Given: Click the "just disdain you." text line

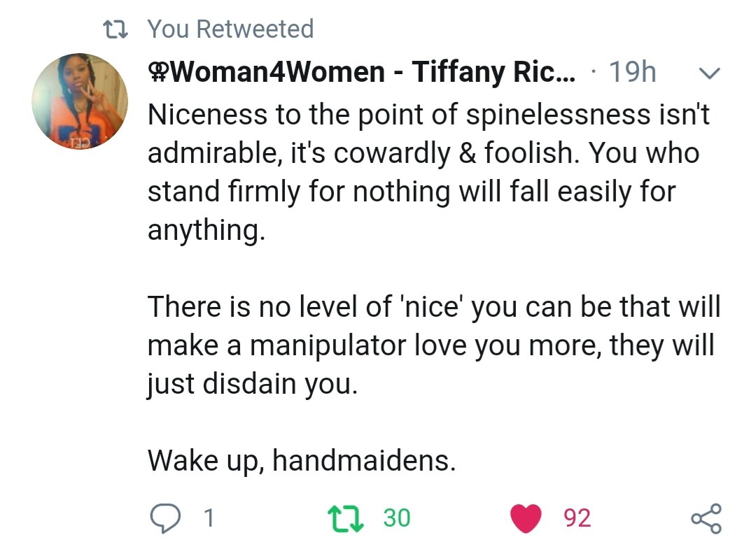Looking at the screenshot, I should (252, 383).
